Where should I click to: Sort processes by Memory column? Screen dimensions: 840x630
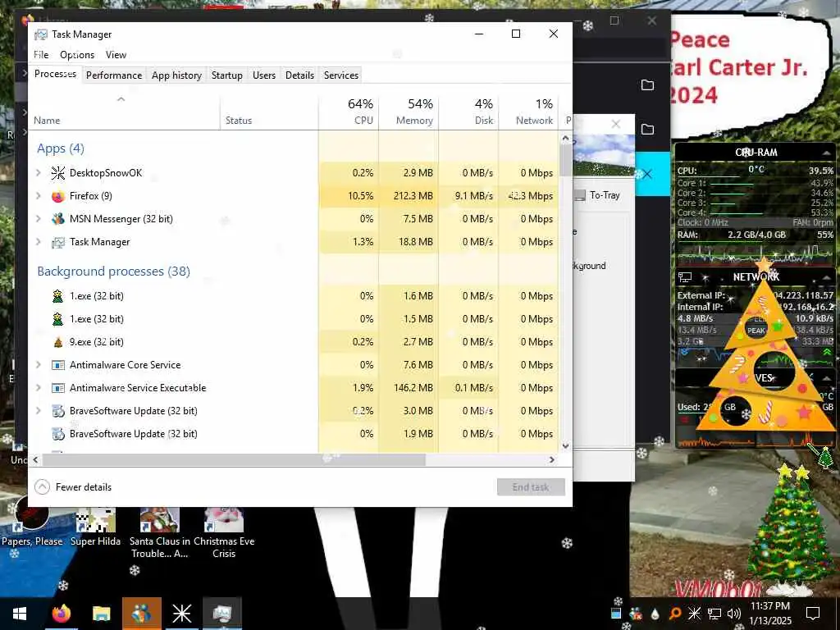click(409, 112)
